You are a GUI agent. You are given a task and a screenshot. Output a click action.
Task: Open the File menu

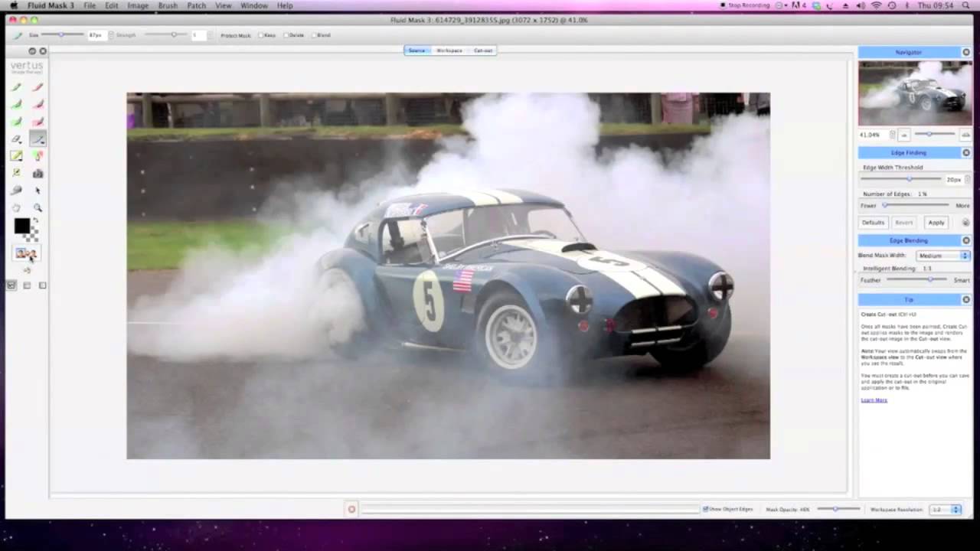click(90, 5)
